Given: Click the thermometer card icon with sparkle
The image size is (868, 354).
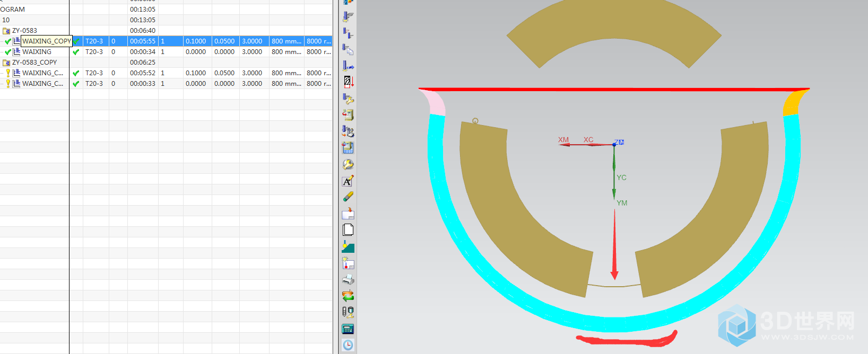Looking at the screenshot, I should click(x=348, y=263).
